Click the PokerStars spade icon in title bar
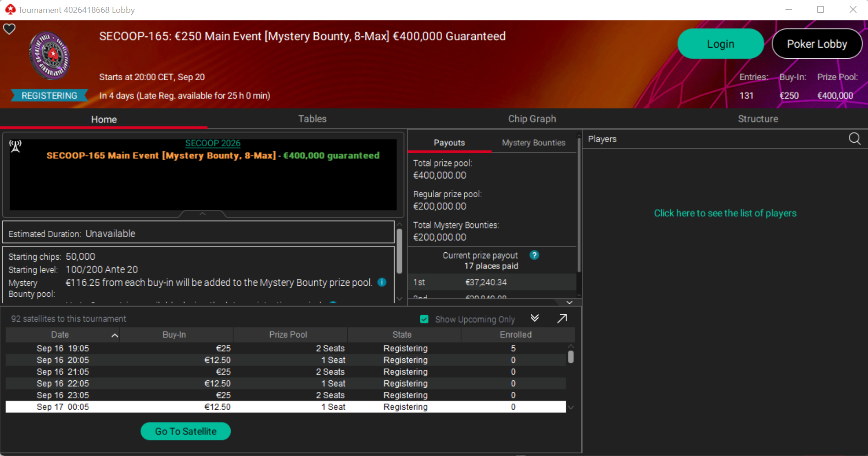Viewport: 868px width, 456px height. point(10,9)
